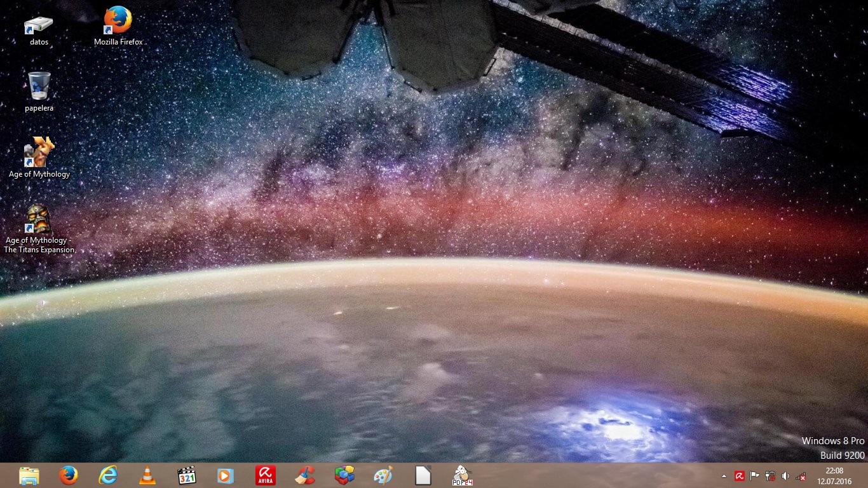Launch Firefox from the taskbar
This screenshot has height=488, width=868.
click(69, 475)
